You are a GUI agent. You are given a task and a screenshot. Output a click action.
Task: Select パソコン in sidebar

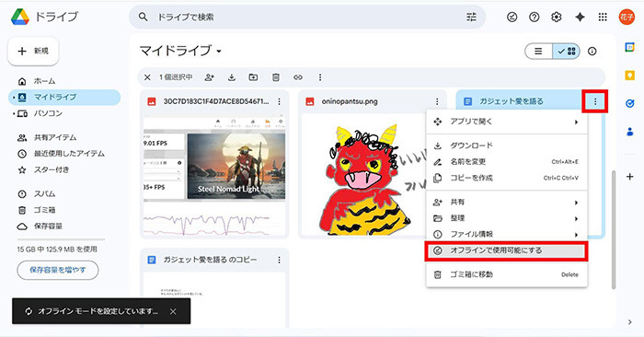tap(64, 113)
